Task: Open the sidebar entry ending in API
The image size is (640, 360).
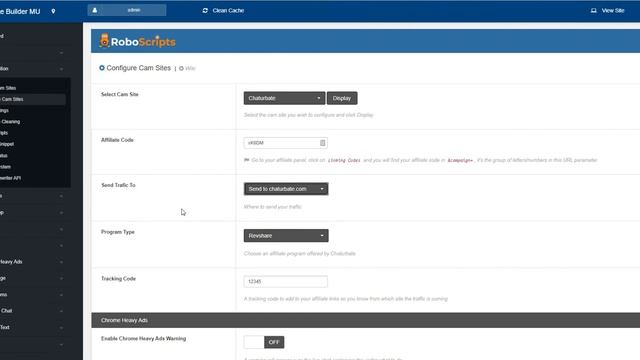Action: [x=11, y=178]
